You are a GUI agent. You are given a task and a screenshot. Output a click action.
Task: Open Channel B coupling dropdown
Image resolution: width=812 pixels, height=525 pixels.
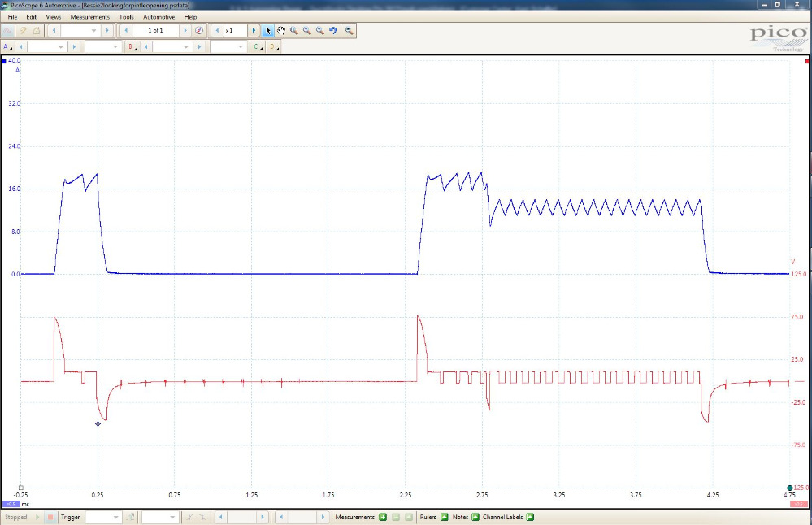pos(228,47)
